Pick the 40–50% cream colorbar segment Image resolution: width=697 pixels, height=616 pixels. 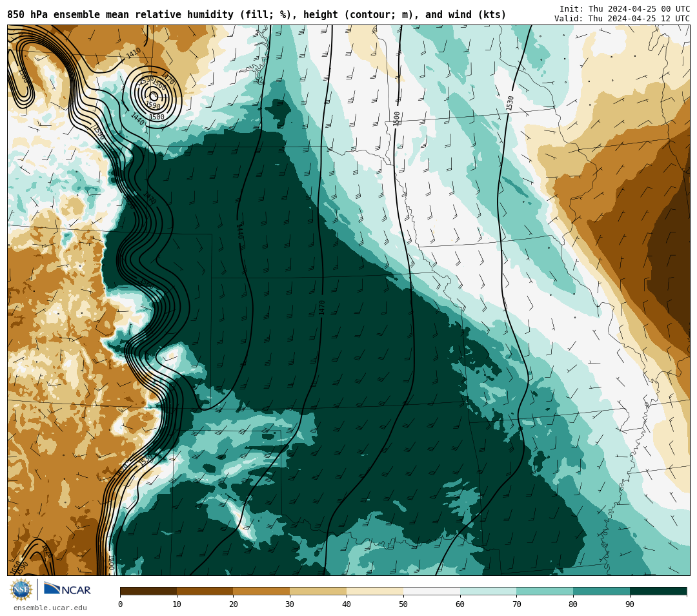click(x=375, y=591)
